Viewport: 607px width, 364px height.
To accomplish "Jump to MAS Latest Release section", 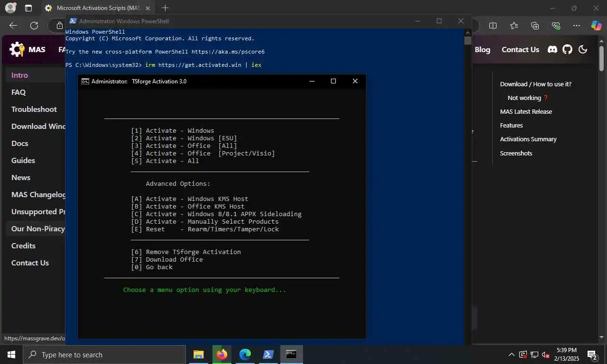I will [x=526, y=111].
